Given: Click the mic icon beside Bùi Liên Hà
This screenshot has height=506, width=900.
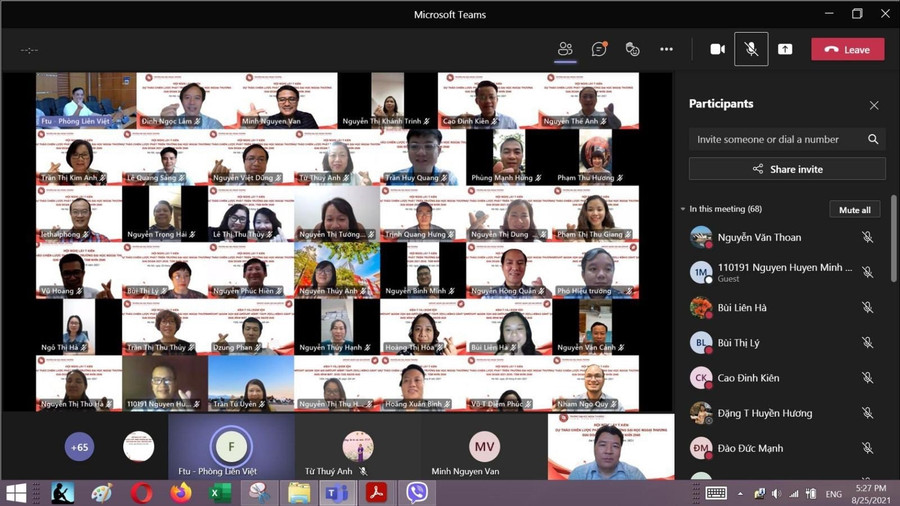Looking at the screenshot, I should [x=867, y=308].
